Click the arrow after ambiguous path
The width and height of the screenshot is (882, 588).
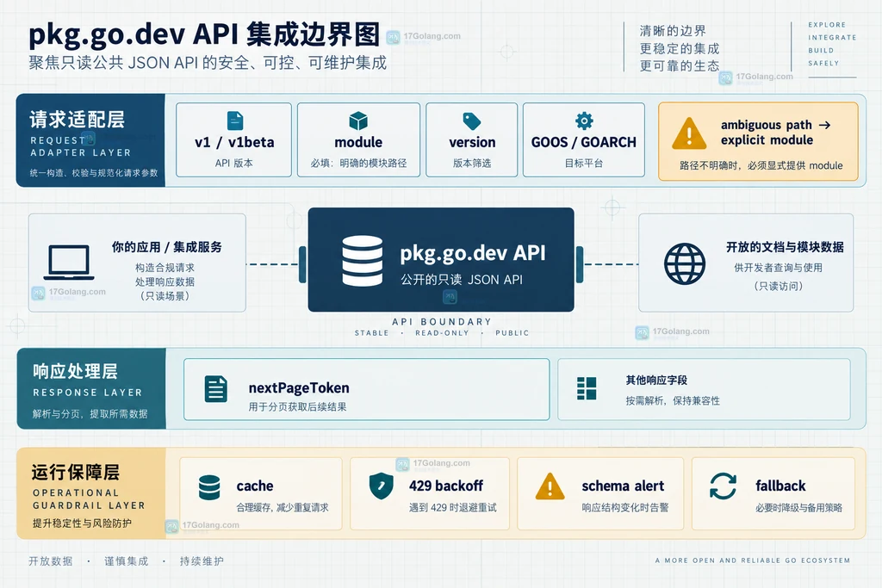click(824, 125)
